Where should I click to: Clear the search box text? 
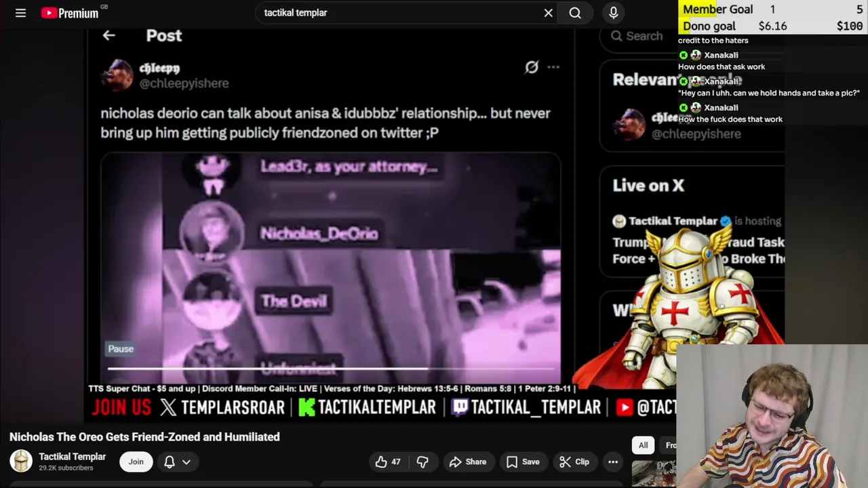[548, 13]
